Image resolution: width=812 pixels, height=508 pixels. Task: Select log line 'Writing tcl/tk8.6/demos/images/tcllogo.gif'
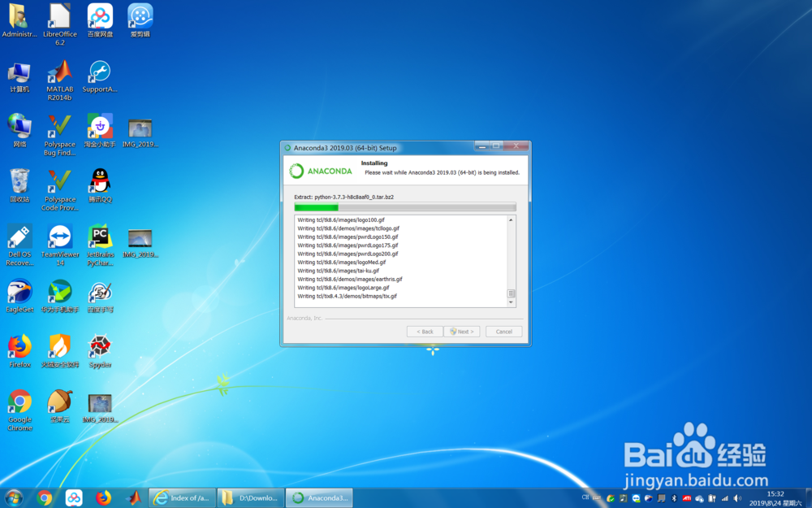coord(348,228)
